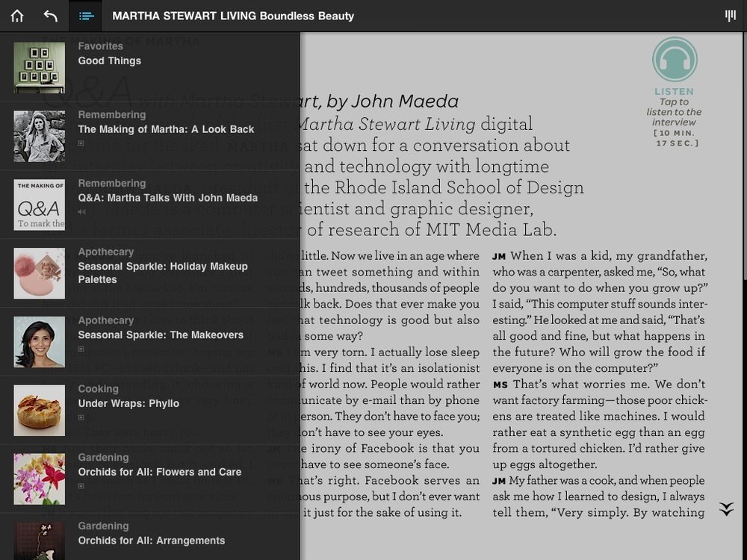Click the orchid flowers thumbnail

(40, 479)
